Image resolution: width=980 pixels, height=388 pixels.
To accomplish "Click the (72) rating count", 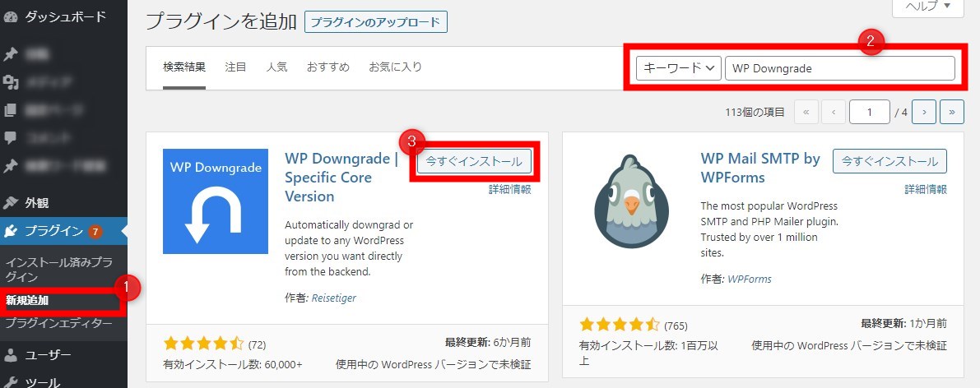I will click(257, 344).
